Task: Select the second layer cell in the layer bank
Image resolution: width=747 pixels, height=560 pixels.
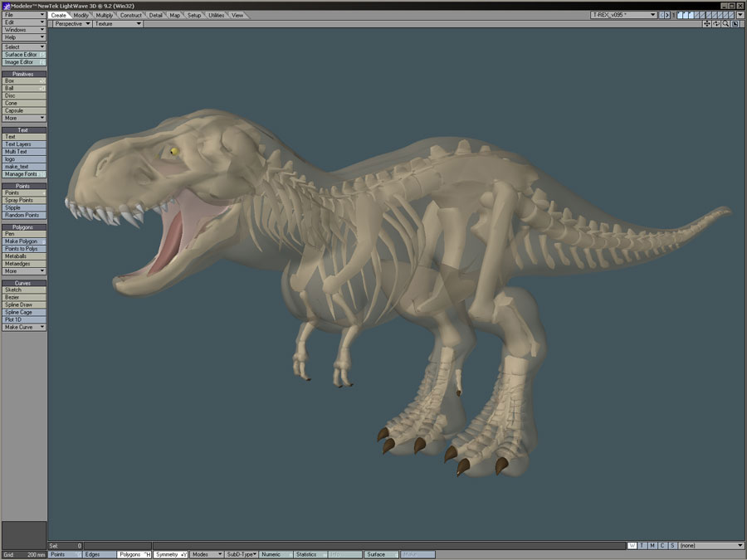Action: coord(686,15)
